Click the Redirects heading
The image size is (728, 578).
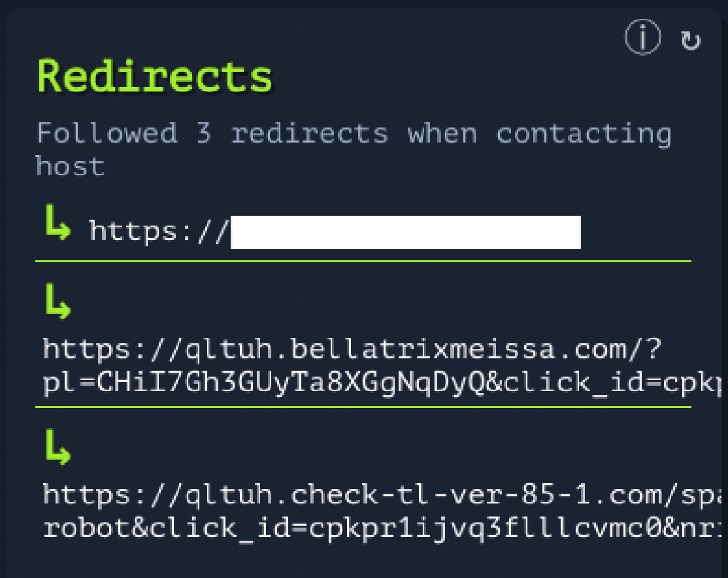pyautogui.click(x=155, y=76)
